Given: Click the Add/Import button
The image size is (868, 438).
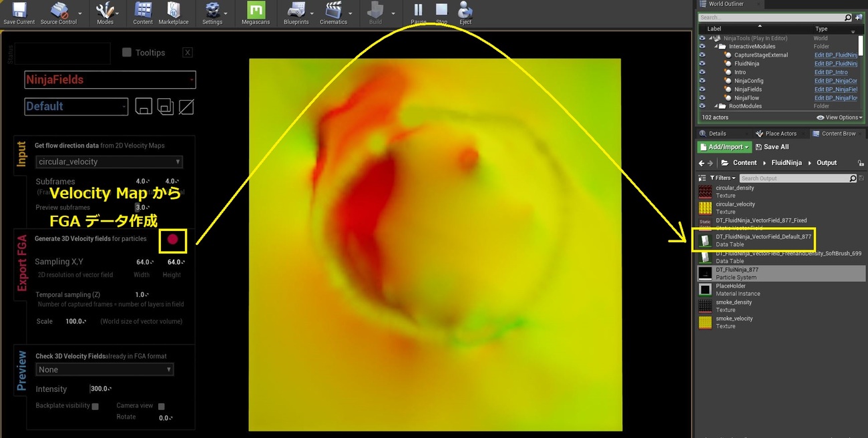Looking at the screenshot, I should click(x=724, y=147).
